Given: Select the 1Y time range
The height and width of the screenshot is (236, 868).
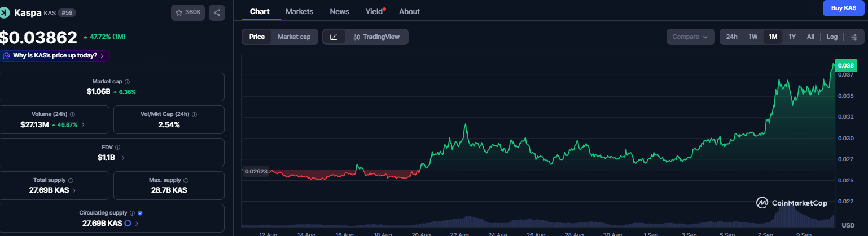Looking at the screenshot, I should pyautogui.click(x=792, y=37).
